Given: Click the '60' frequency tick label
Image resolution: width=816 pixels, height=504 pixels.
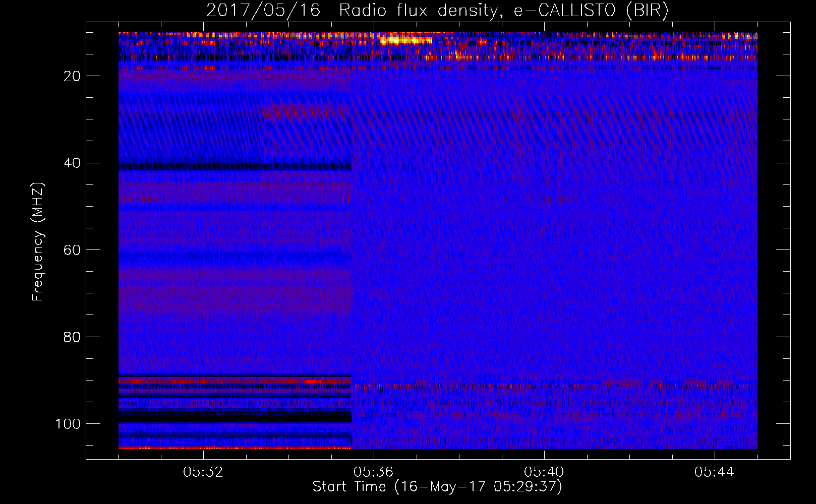Looking at the screenshot, I should click(x=73, y=250).
